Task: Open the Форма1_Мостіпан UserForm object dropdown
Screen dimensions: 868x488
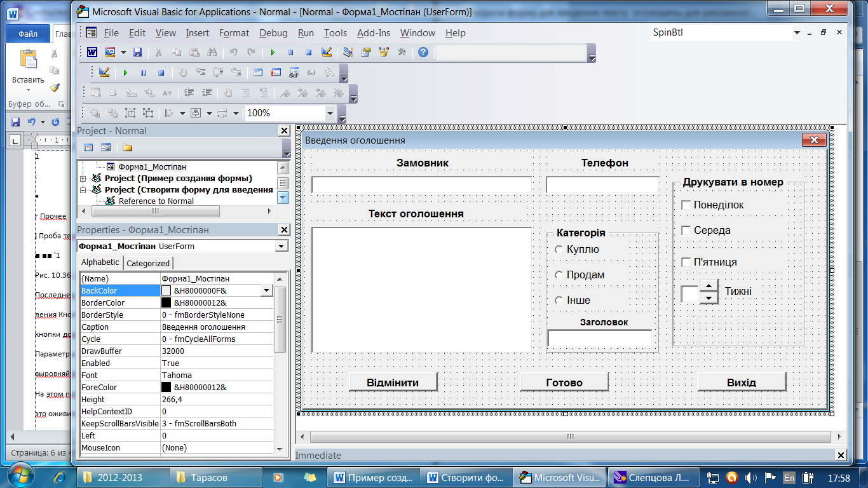Action: [281, 246]
